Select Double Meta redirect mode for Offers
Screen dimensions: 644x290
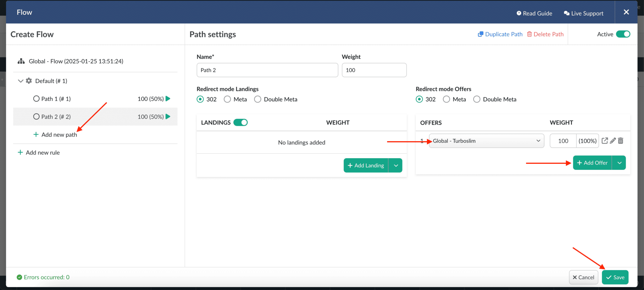[477, 99]
